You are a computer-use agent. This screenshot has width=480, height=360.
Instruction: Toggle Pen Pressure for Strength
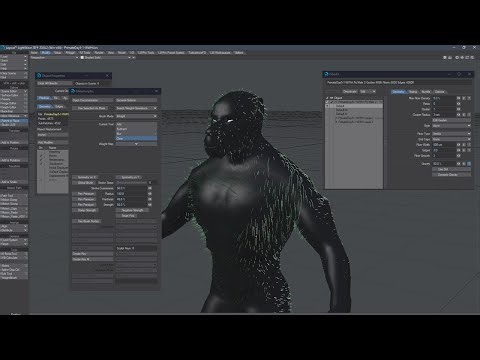(x=84, y=205)
